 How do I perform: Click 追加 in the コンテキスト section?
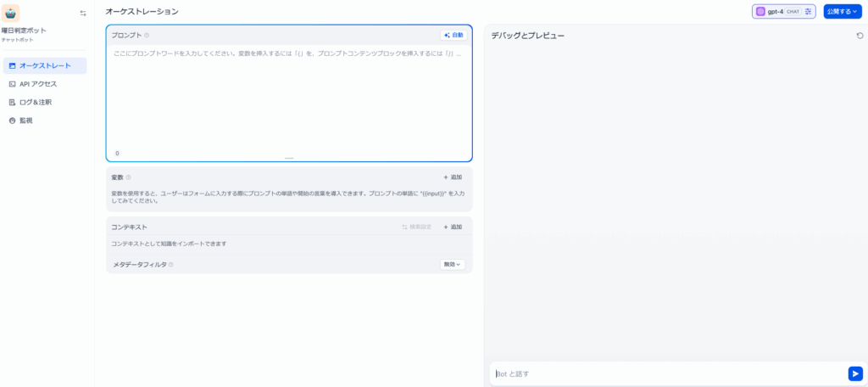453,227
